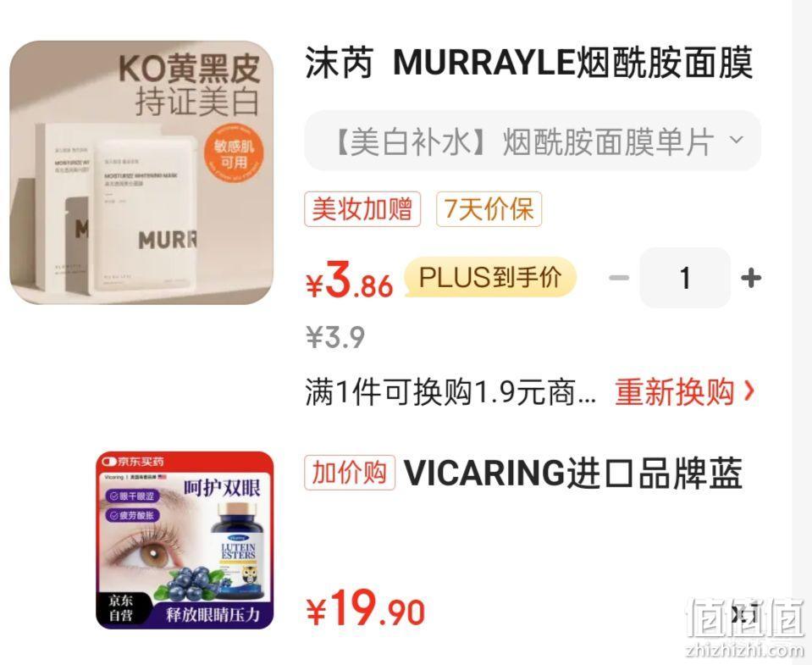Decrease quantity with the minus button
This screenshot has height=665, width=812.
(x=618, y=278)
